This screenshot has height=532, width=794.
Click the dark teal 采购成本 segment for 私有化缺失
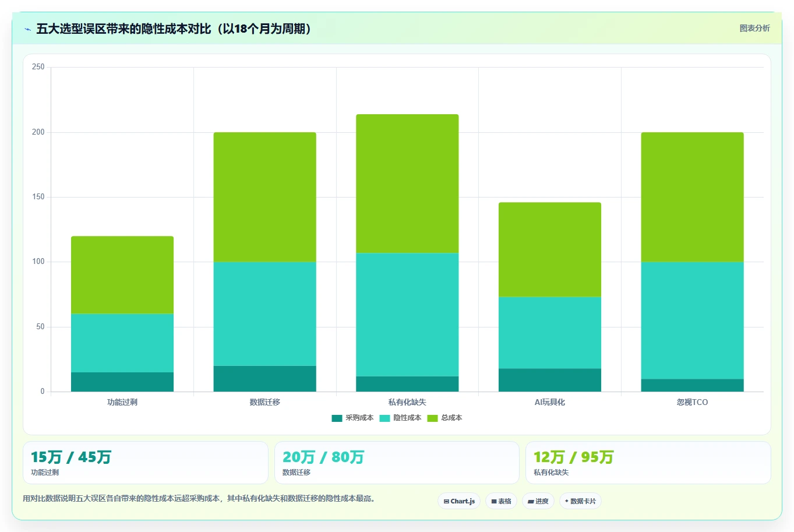407,384
